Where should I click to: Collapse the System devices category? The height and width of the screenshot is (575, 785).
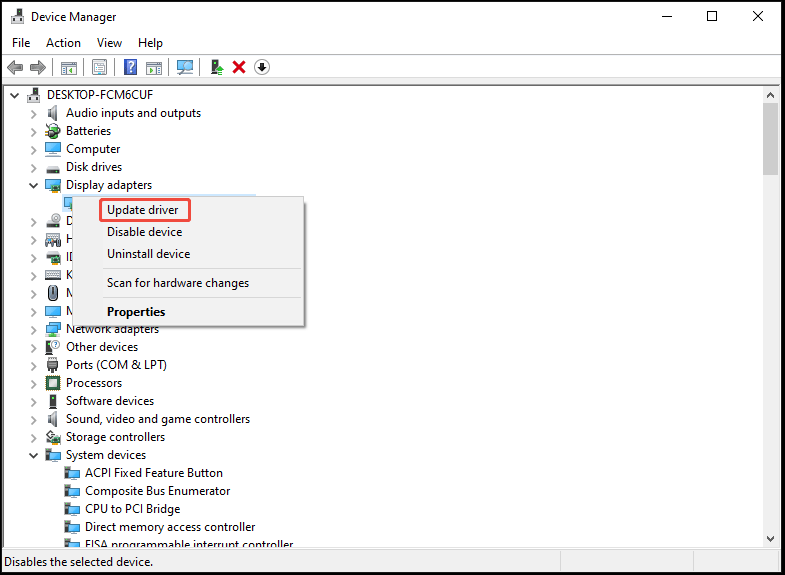pyautogui.click(x=34, y=455)
